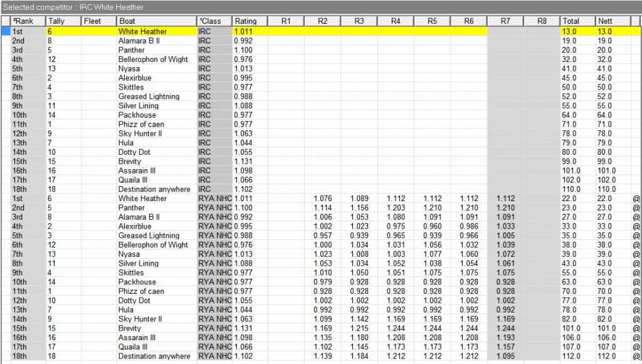Select the R3 race column header
The width and height of the screenshot is (642, 364).
359,21
